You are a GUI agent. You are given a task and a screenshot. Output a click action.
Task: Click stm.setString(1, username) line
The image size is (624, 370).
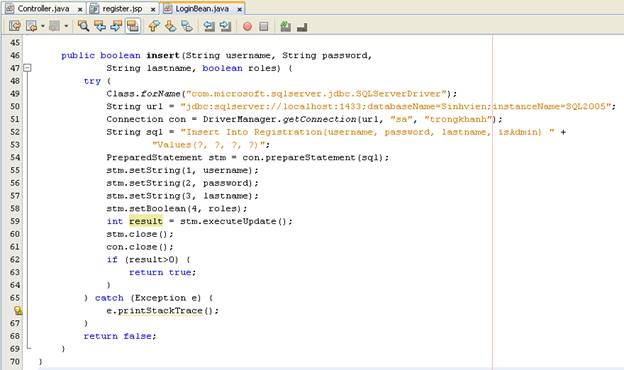tap(182, 170)
